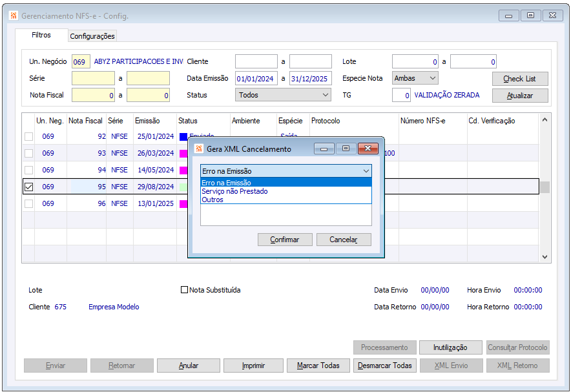
Task: Enable the Nota Substituída checkbox
Action: click(184, 290)
